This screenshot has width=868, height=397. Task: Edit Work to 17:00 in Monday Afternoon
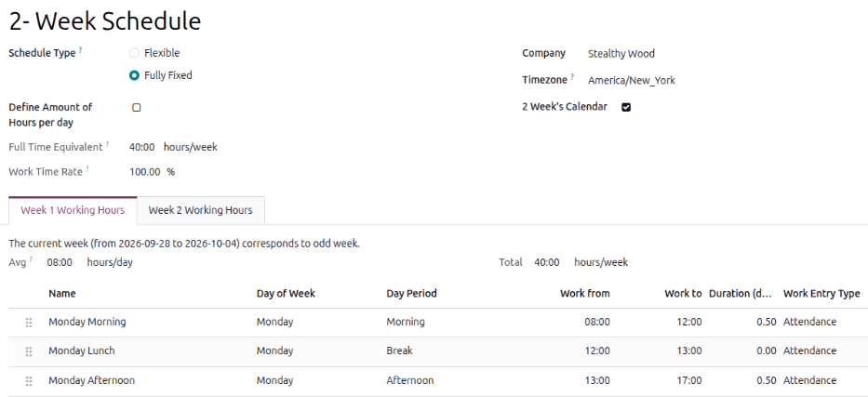(689, 380)
